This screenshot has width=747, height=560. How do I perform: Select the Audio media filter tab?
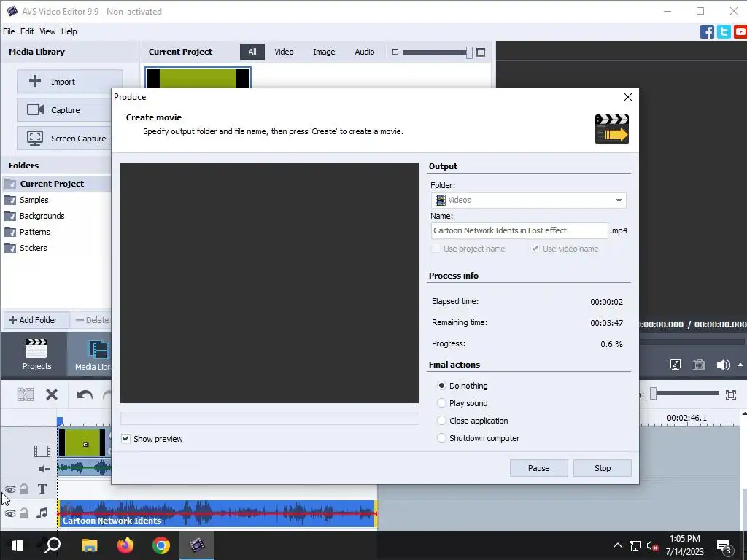click(x=364, y=52)
